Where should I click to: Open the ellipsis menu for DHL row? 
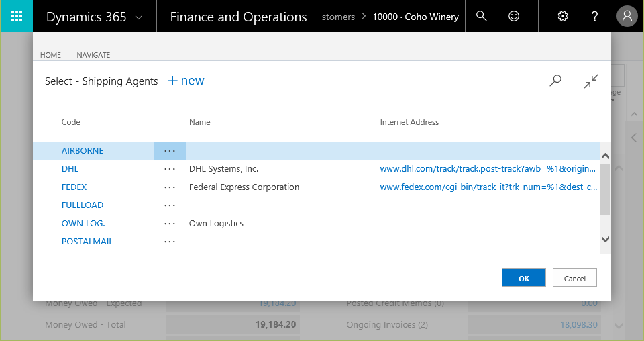pos(170,169)
